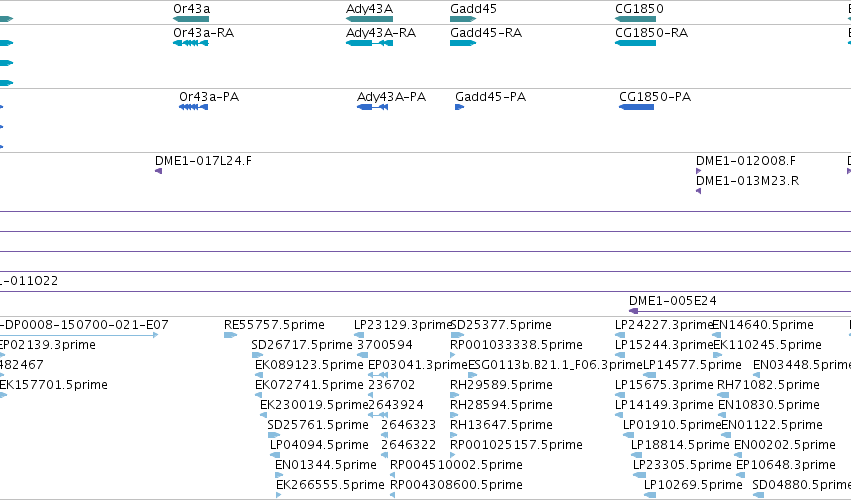Screen dimensions: 851x500
Task: Select the Or43a gene arrow glyph
Action: click(191, 19)
